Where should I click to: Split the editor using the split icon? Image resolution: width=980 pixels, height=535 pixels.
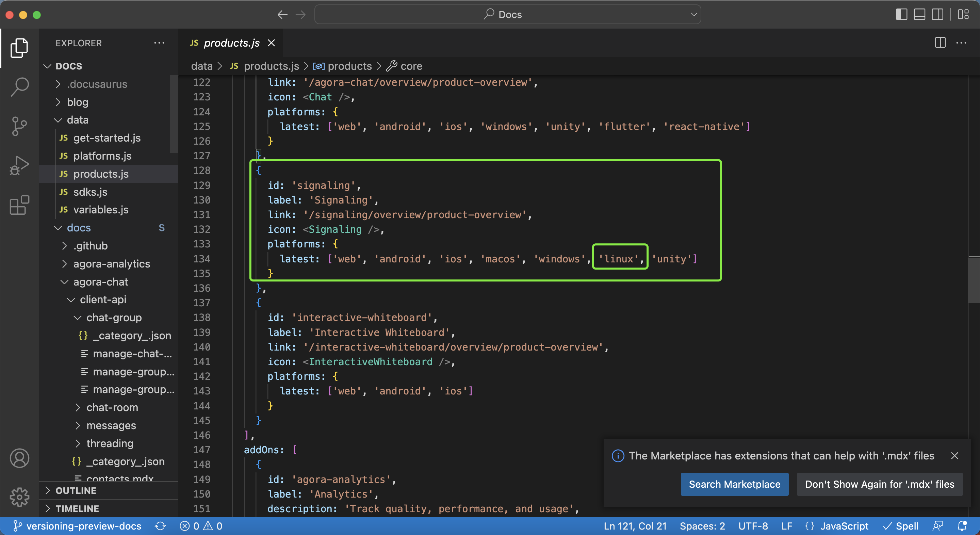tap(940, 43)
